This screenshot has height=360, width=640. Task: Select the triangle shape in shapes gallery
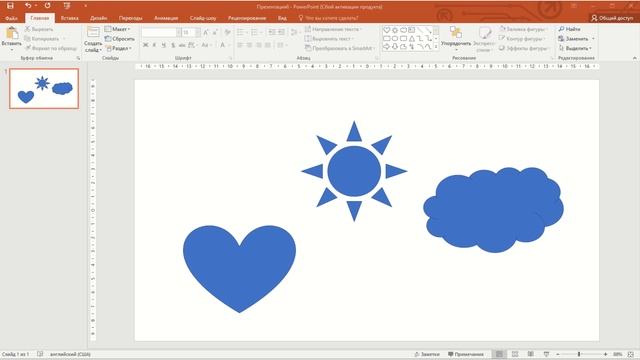click(x=412, y=38)
